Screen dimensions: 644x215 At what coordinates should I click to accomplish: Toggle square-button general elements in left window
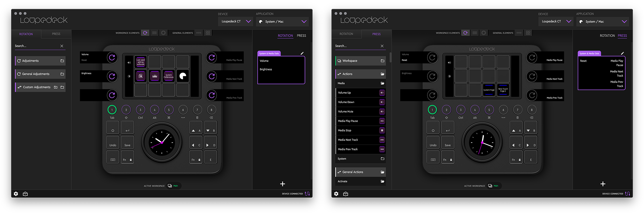click(208, 33)
